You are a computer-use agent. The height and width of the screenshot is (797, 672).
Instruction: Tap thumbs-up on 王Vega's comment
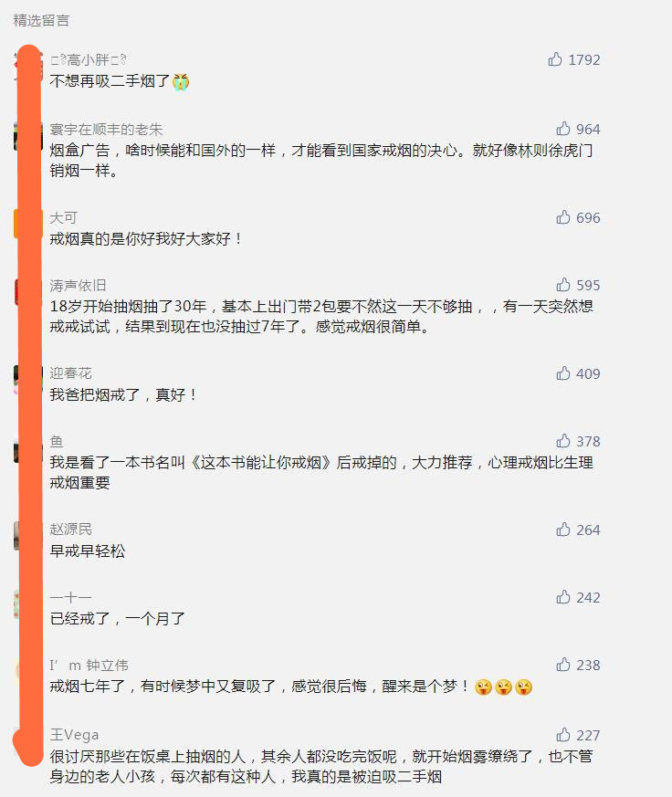(562, 735)
